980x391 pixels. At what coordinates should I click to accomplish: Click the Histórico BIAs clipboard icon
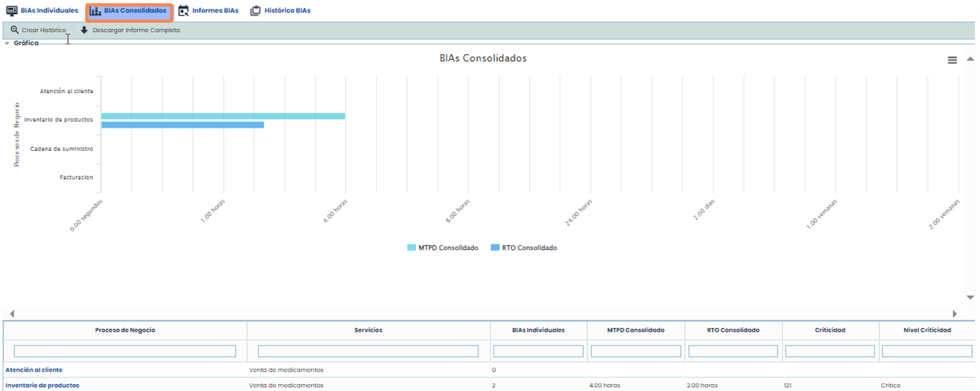click(x=256, y=11)
